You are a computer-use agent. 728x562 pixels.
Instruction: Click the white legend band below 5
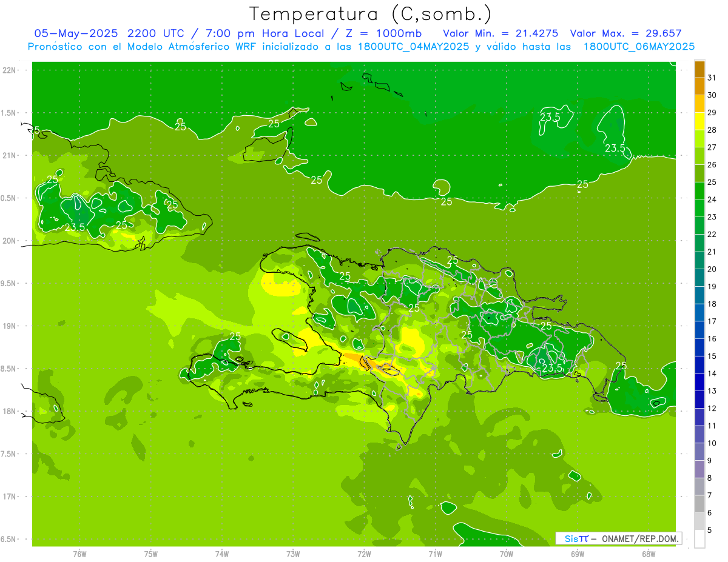[x=699, y=539]
